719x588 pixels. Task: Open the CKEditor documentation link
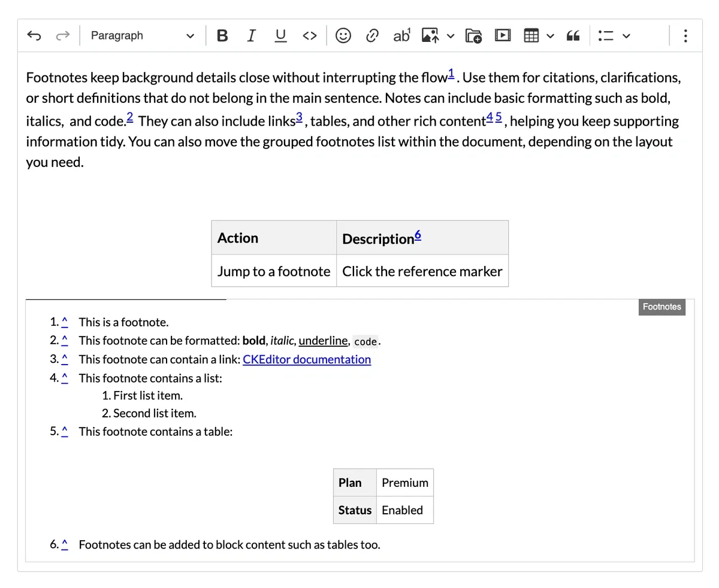[x=307, y=359]
